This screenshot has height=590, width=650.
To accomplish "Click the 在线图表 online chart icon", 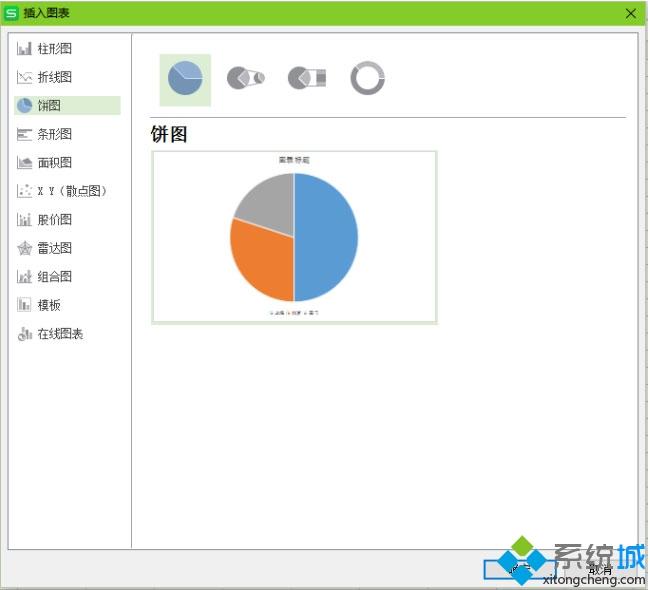I will pos(24,334).
